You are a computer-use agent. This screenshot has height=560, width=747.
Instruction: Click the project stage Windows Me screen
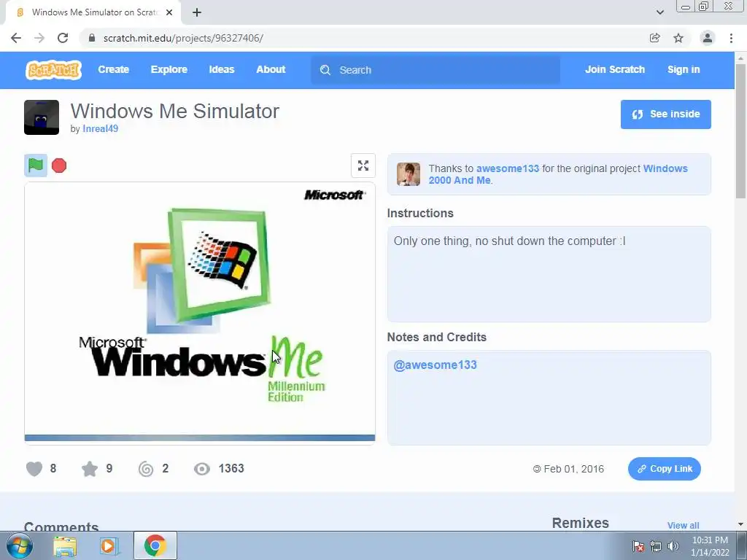[200, 312]
